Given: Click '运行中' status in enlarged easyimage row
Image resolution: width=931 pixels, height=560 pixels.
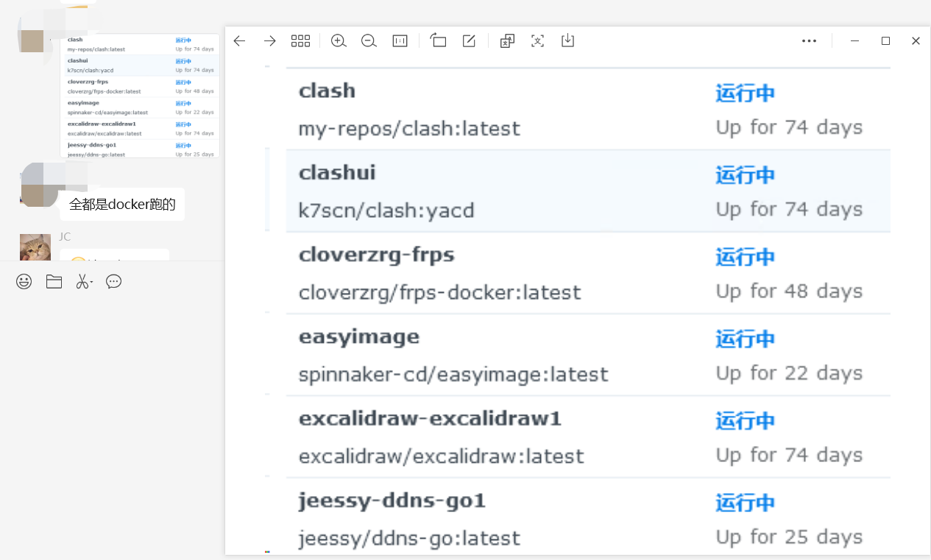Looking at the screenshot, I should pos(746,339).
